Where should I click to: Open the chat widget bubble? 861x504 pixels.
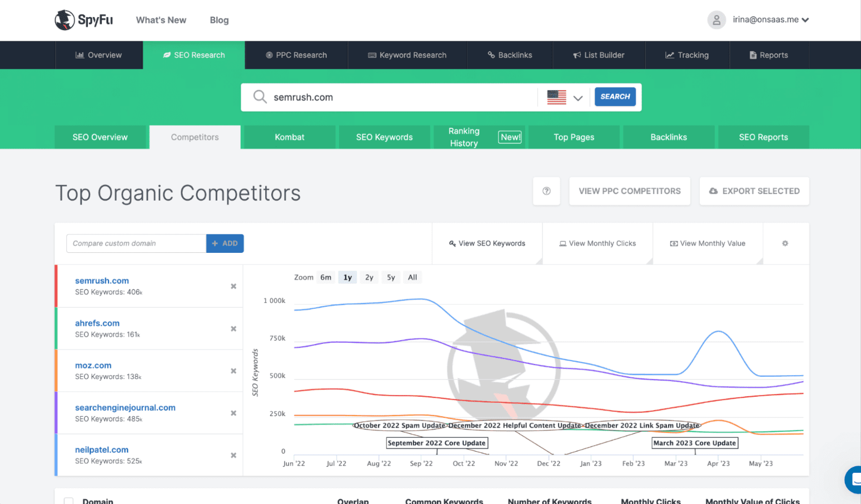point(853,480)
